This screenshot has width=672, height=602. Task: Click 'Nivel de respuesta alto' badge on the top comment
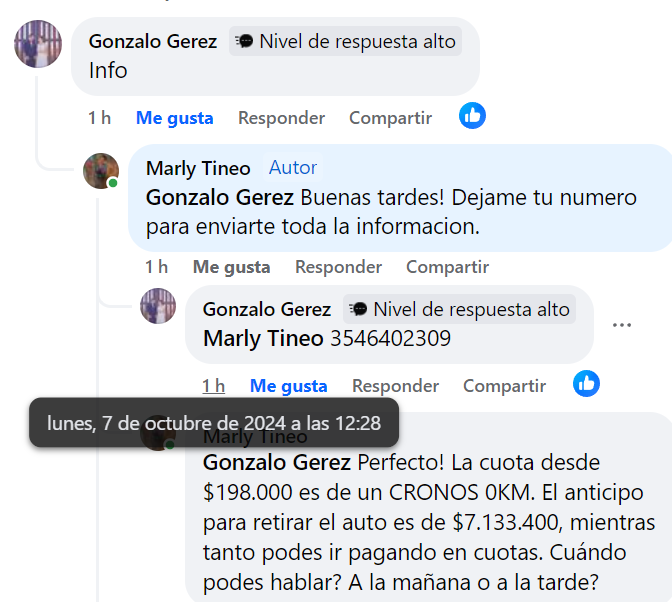(345, 41)
